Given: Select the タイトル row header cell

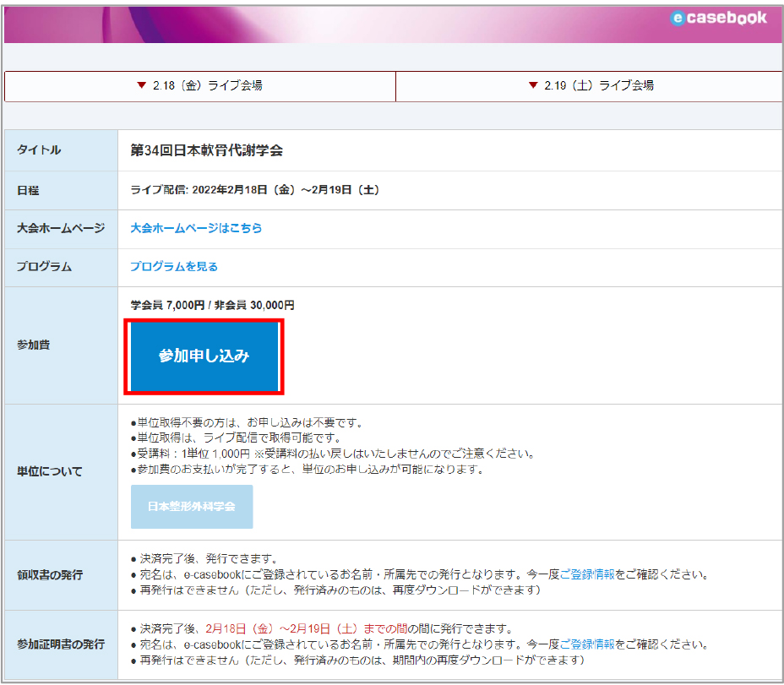Looking at the screenshot, I should point(61,150).
